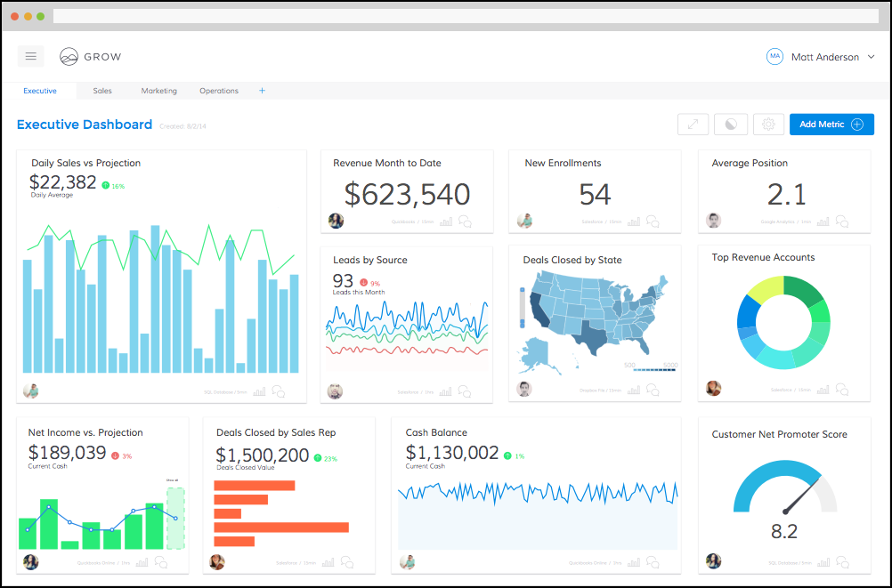Click the Add Metric button
The height and width of the screenshot is (588, 892).
tap(831, 124)
